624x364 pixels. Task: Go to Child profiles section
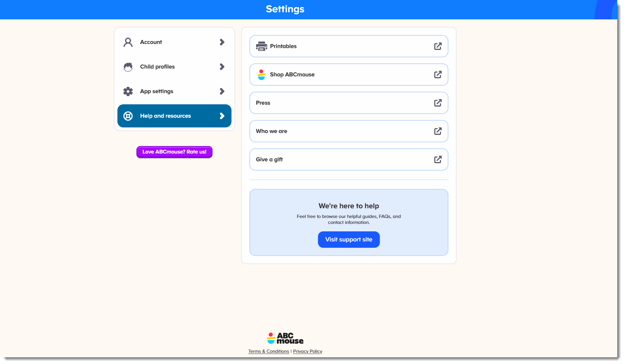pyautogui.click(x=174, y=67)
